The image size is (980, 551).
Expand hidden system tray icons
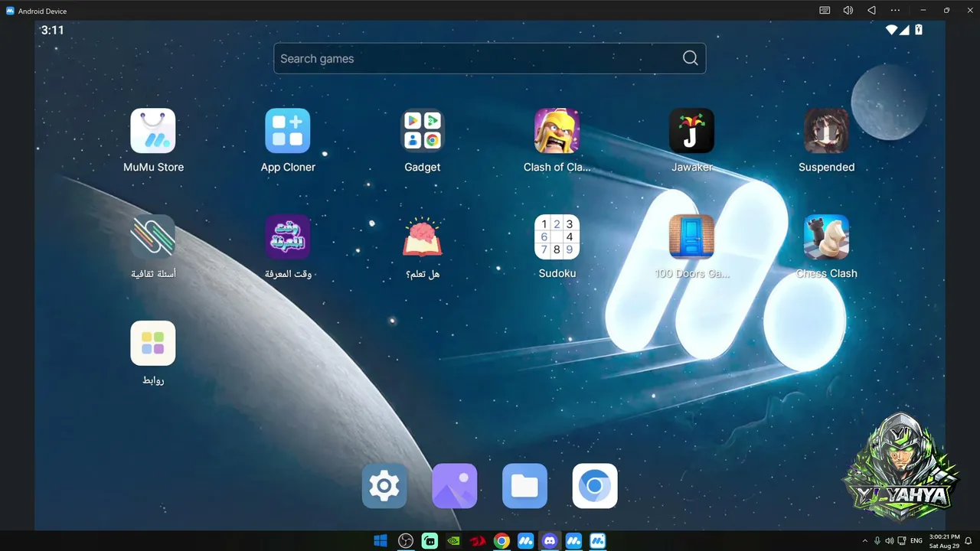point(865,541)
